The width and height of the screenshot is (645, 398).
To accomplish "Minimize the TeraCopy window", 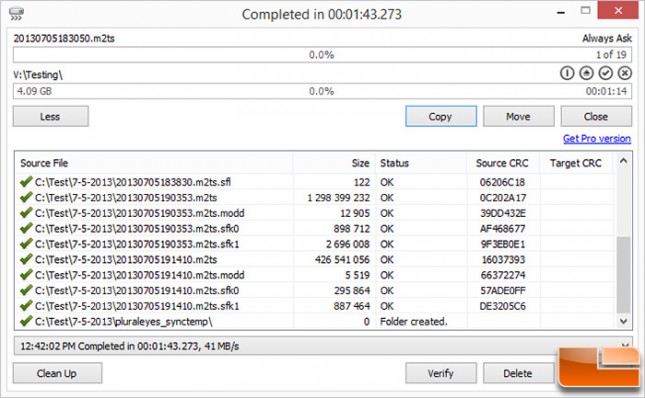I will pyautogui.click(x=561, y=12).
